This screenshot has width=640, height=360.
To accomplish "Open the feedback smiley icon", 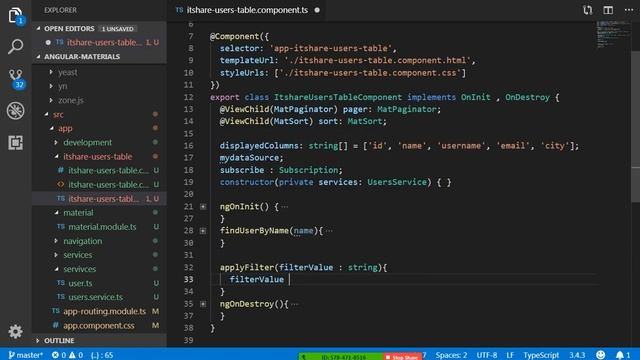I will (600, 355).
